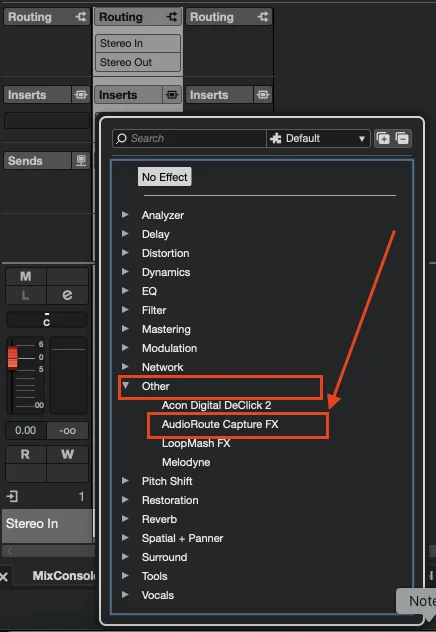
Task: Focus the plug-in Search field
Action: [189, 138]
